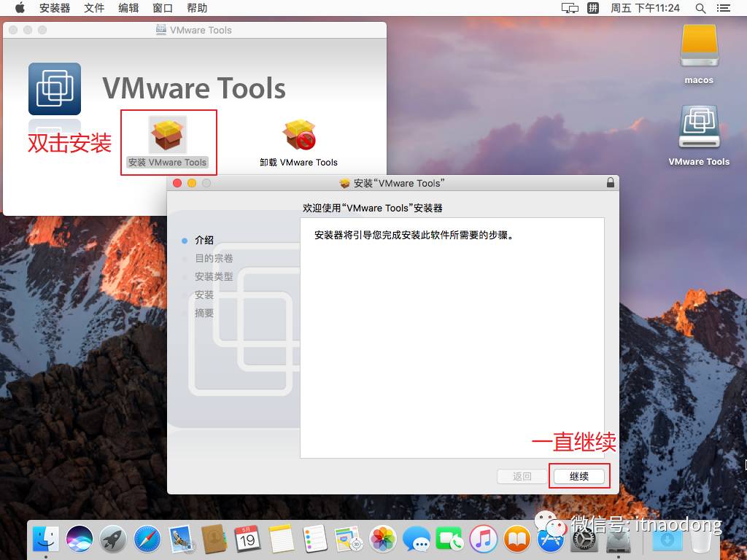747x560 pixels.
Task: Open Spotlight search magnifier
Action: (x=700, y=8)
